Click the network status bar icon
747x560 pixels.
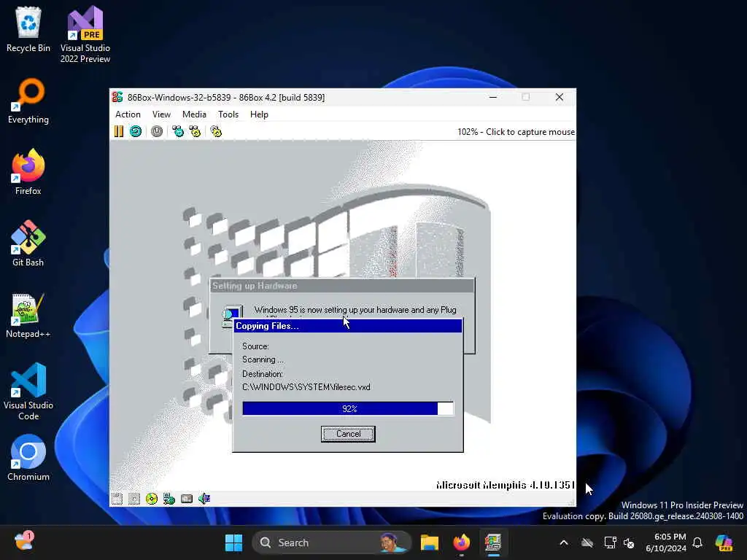tap(169, 499)
